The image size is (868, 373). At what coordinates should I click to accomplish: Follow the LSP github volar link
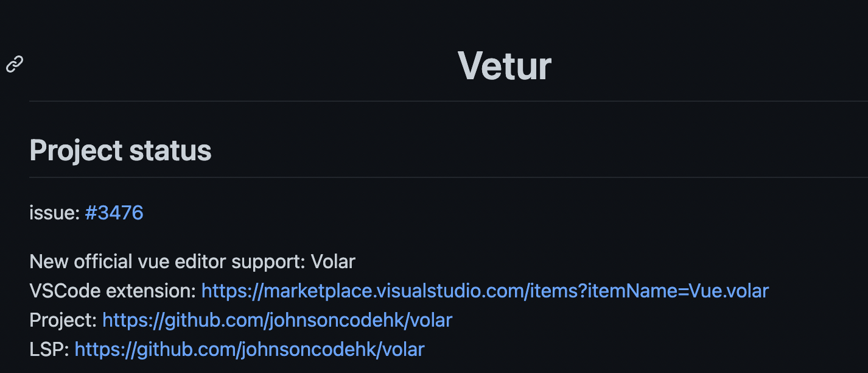pos(250,349)
